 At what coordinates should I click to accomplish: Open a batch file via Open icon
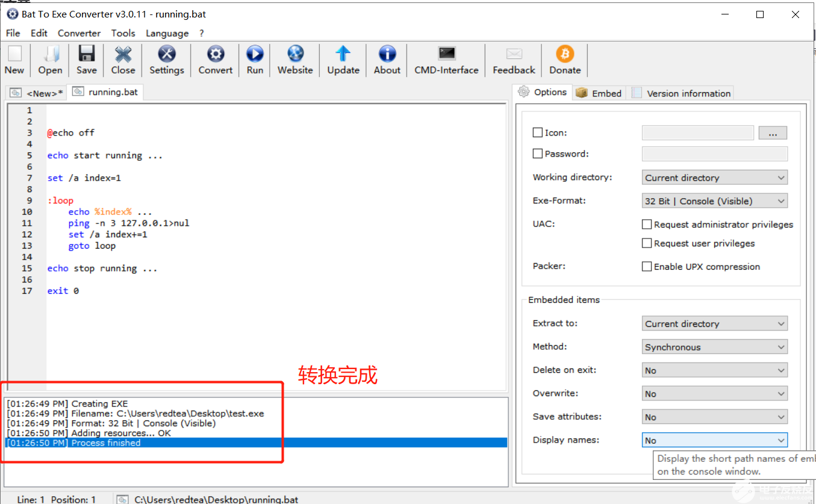click(x=50, y=60)
